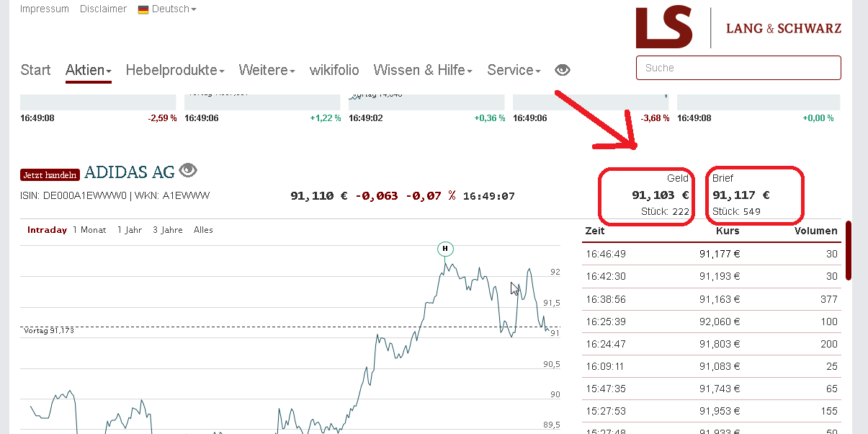Image resolution: width=868 pixels, height=434 pixels.
Task: Click in the Suche search field
Action: tap(738, 68)
